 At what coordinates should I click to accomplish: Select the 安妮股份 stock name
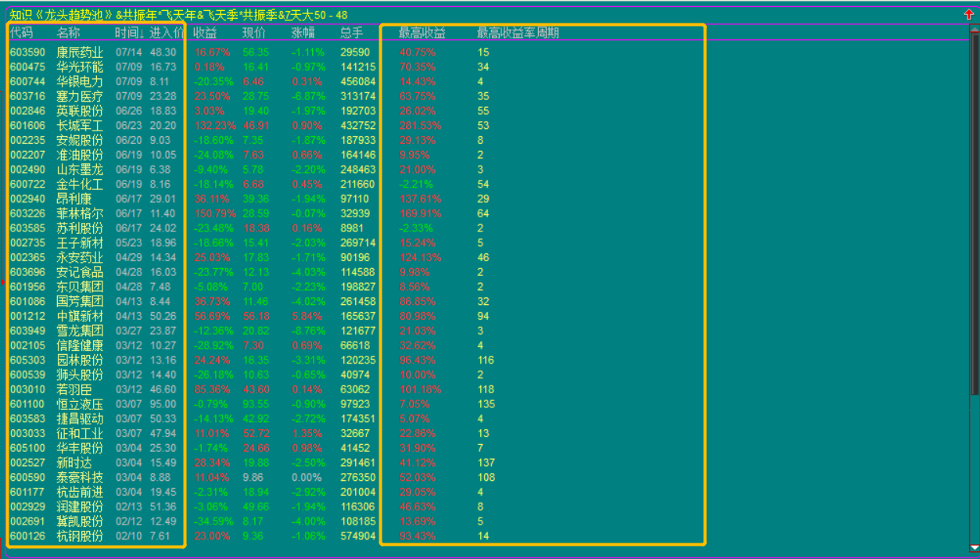pos(80,140)
